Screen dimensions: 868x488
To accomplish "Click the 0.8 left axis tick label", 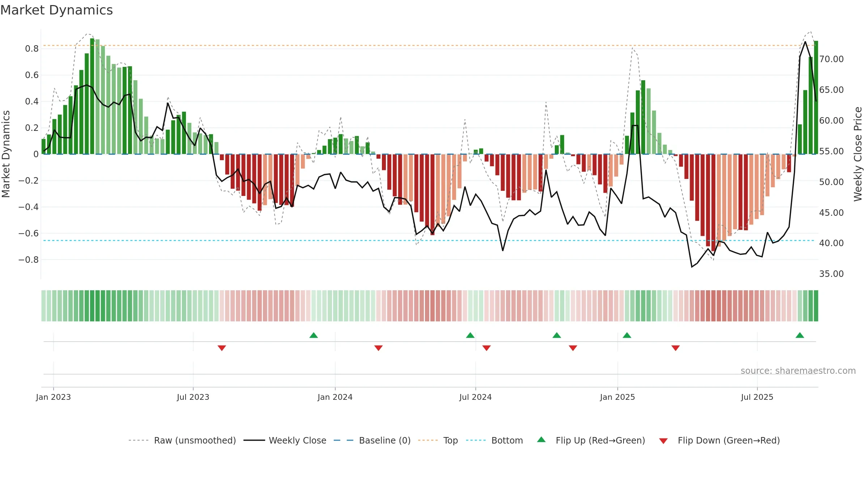I will (32, 49).
